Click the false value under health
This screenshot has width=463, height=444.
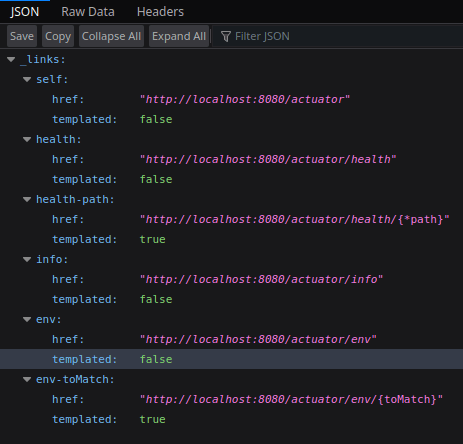click(x=156, y=179)
